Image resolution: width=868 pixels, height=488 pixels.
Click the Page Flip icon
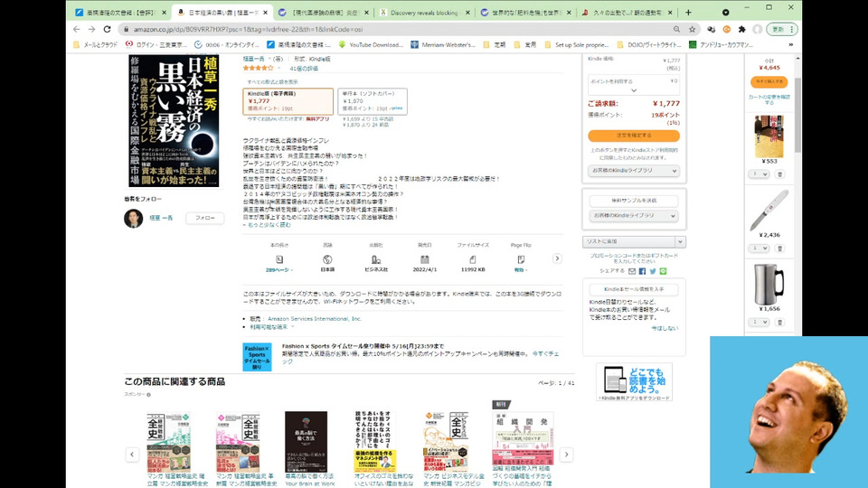(x=521, y=259)
